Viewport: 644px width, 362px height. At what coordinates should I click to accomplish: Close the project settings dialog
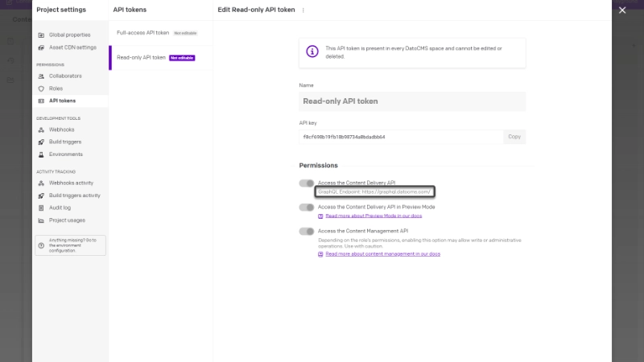(x=622, y=10)
